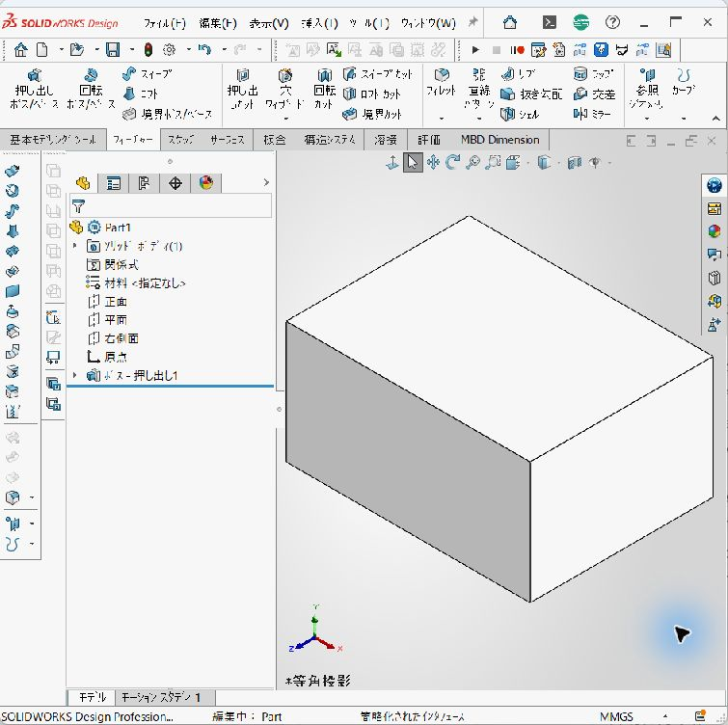Select the 材料 <指定なし> tree item
Image resolution: width=728 pixels, height=725 pixels.
click(136, 282)
